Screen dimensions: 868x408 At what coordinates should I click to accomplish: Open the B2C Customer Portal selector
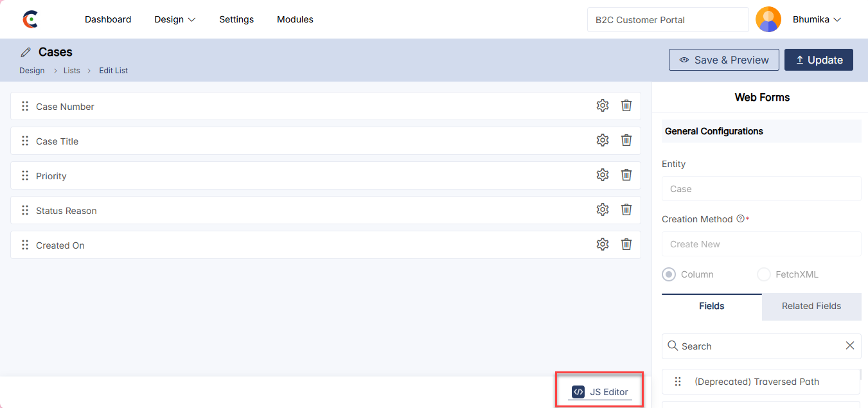(668, 19)
